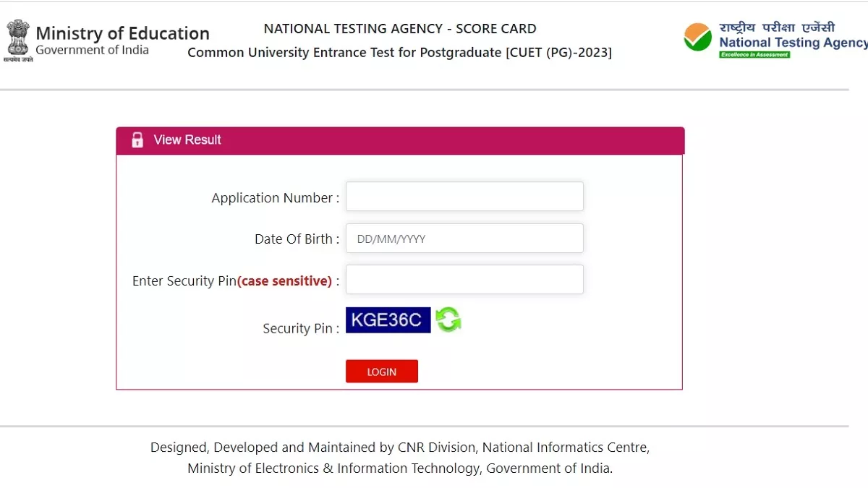Click the Hindi NTA name text
Screen dimensions: 868x488
[x=777, y=27]
